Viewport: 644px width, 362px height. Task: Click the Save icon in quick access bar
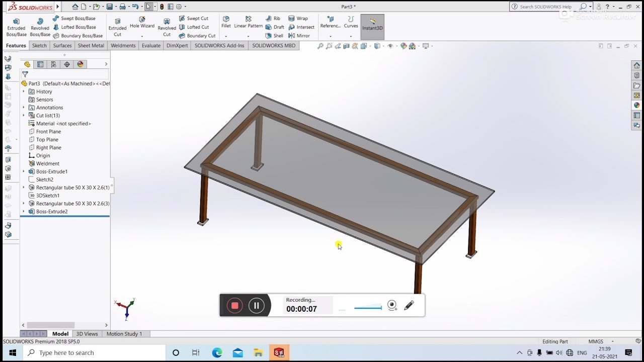tap(109, 7)
